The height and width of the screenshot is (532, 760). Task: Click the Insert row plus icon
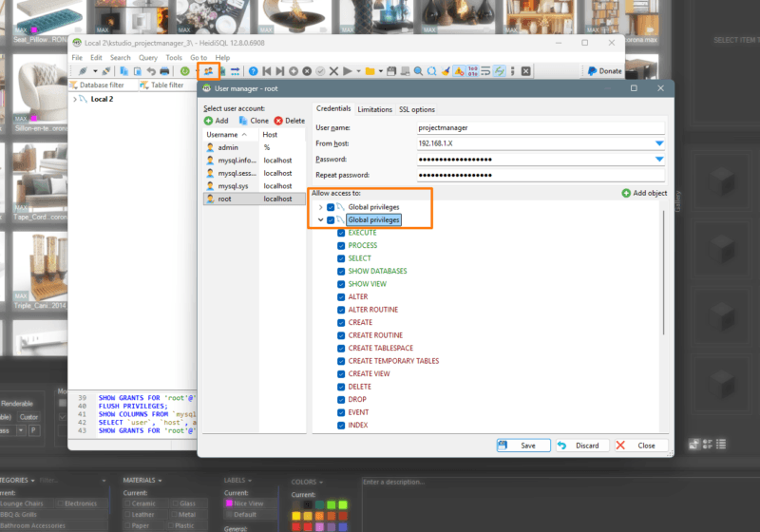pyautogui.click(x=294, y=71)
